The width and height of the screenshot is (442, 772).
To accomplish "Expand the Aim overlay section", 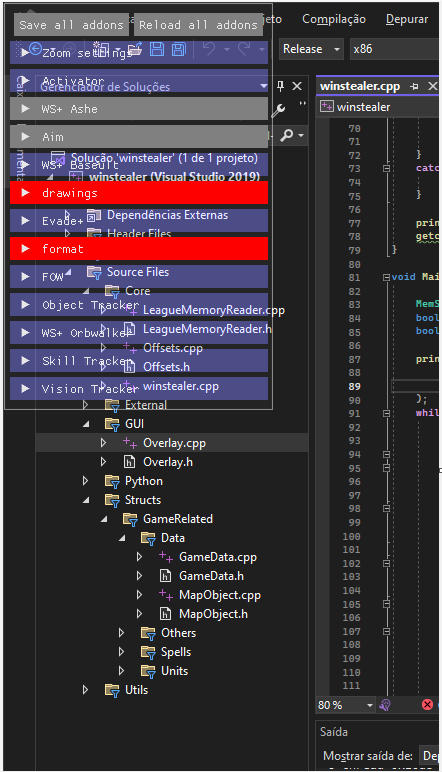I will [x=139, y=137].
